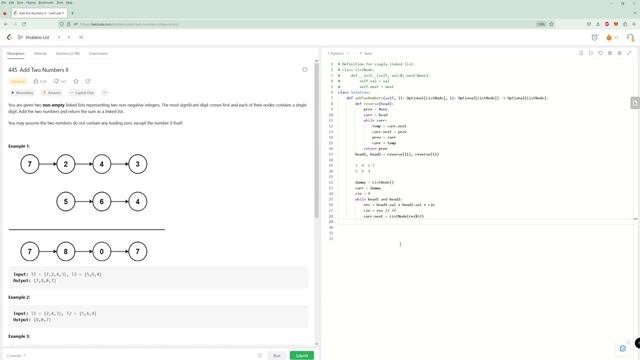Click the streak fire icon
The image size is (640, 360).
click(x=609, y=38)
